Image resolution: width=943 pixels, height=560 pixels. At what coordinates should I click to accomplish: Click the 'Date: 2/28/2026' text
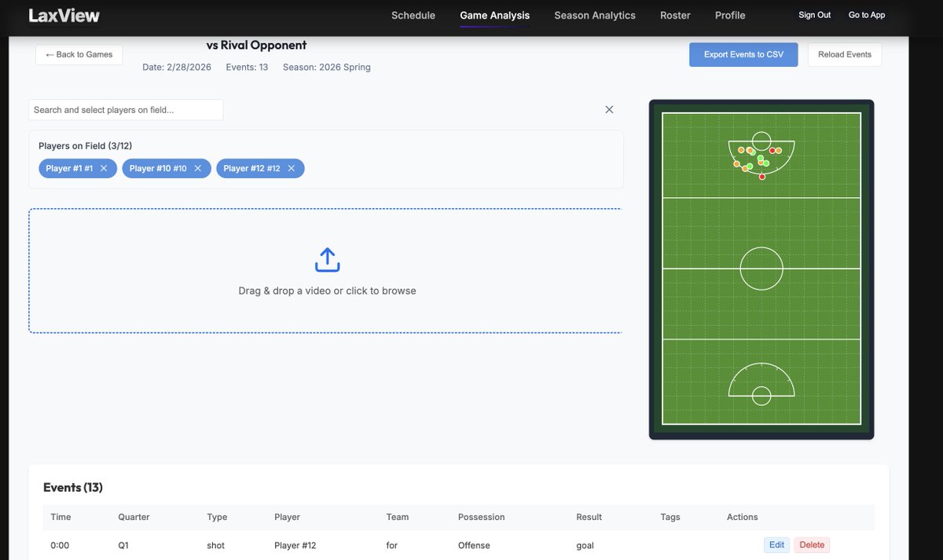177,68
